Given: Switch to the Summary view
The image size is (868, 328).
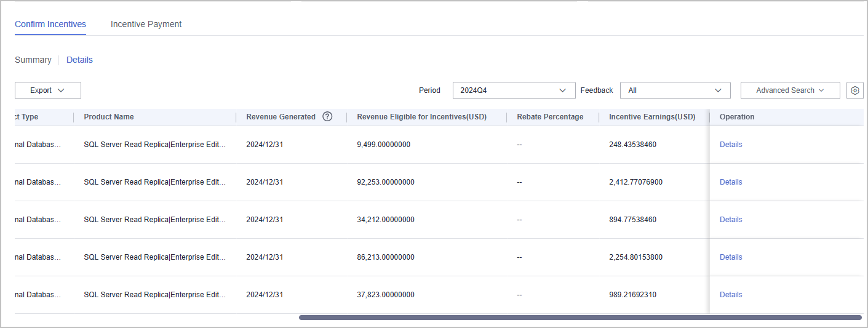Looking at the screenshot, I should [33, 60].
